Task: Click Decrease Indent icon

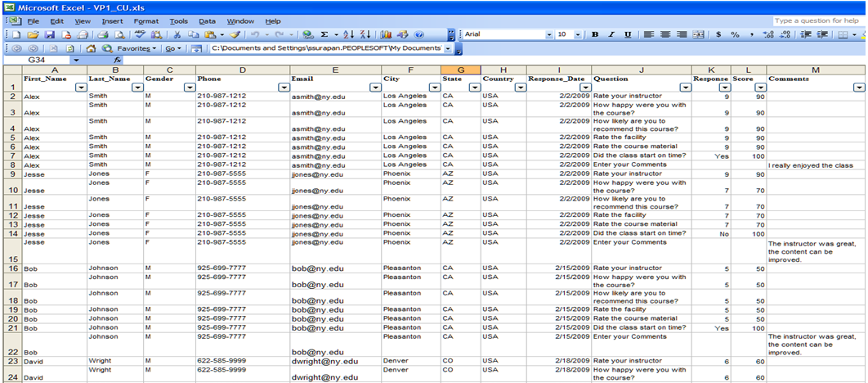Action: tap(807, 34)
